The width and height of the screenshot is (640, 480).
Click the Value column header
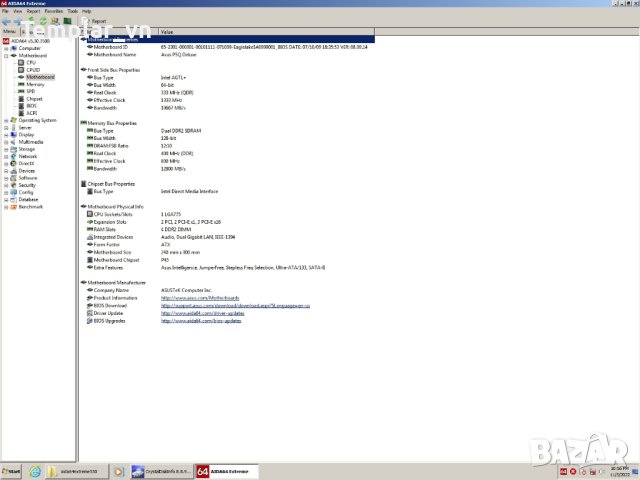coord(167,32)
